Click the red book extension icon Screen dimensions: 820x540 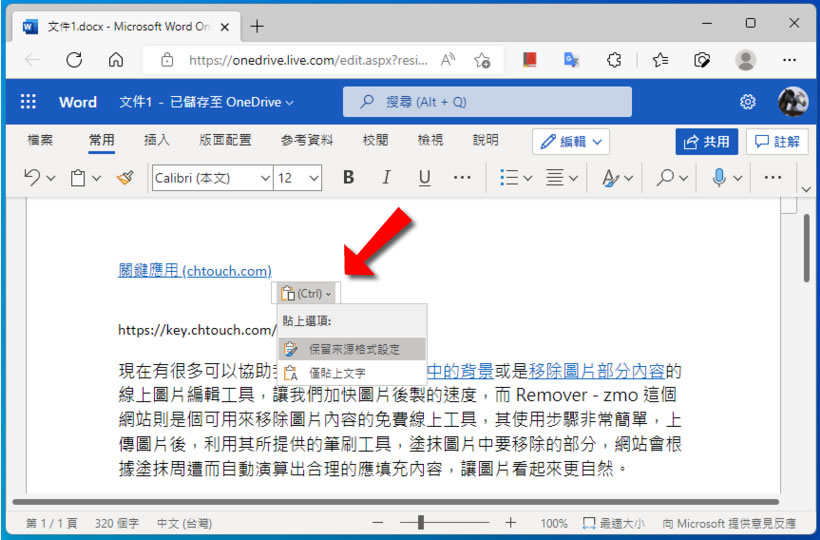pyautogui.click(x=529, y=60)
